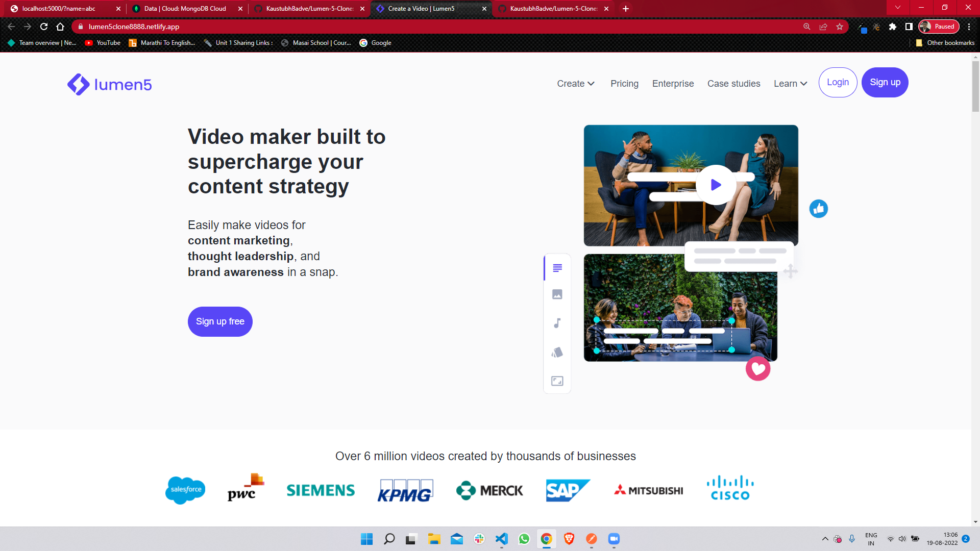Go to browser home page icon
This screenshot has width=980, height=551.
[60, 27]
